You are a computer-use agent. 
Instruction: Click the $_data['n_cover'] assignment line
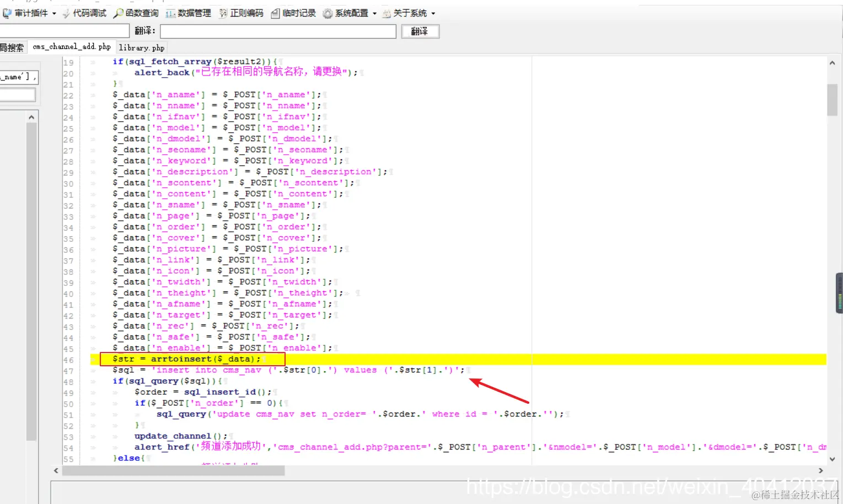[x=217, y=238]
